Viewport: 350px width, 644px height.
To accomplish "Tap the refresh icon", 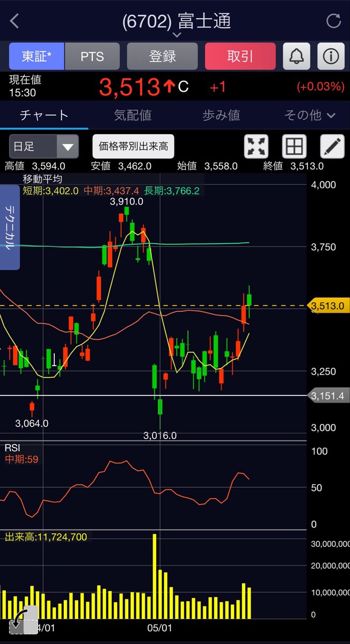I will click(x=333, y=21).
